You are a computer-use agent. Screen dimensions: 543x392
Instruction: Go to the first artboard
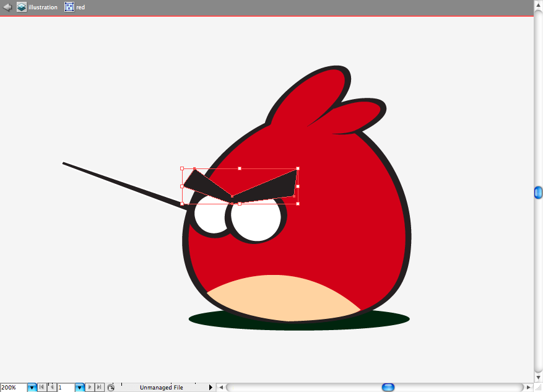[x=42, y=387]
